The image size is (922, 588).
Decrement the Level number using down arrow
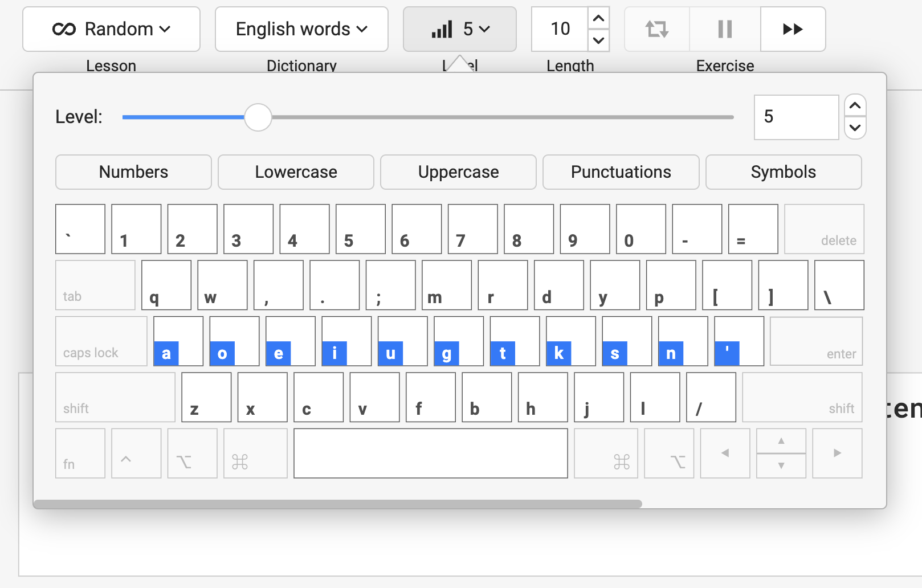855,128
